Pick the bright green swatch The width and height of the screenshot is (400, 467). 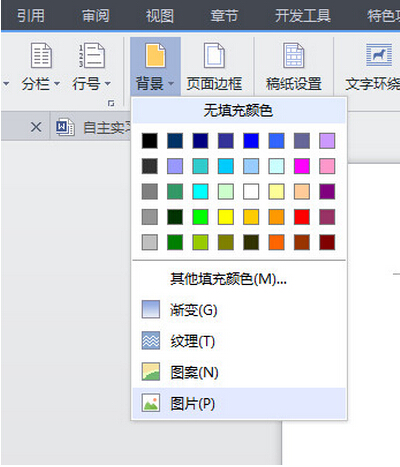click(x=200, y=217)
